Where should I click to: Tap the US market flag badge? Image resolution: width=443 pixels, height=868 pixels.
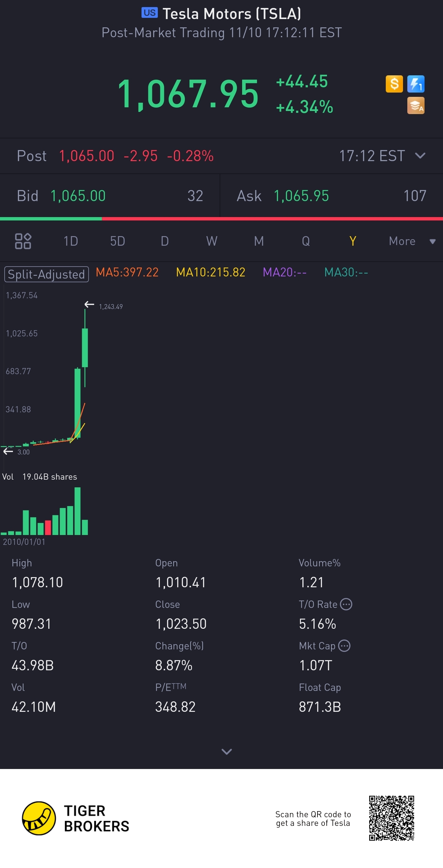[x=149, y=13]
